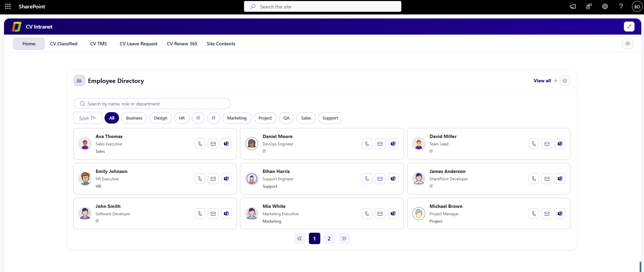Screen dimensions: 644x272
Task: Show only Support department employees
Action: (330, 118)
